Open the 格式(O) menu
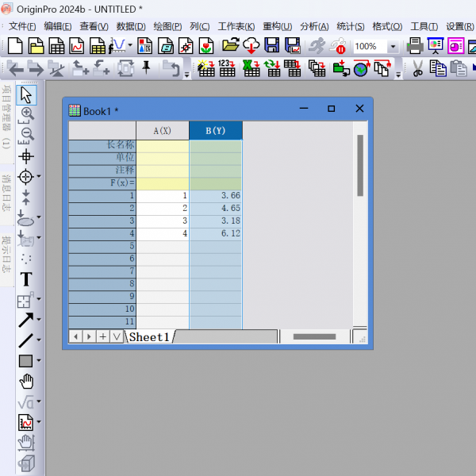The width and height of the screenshot is (476, 476). 387,27
